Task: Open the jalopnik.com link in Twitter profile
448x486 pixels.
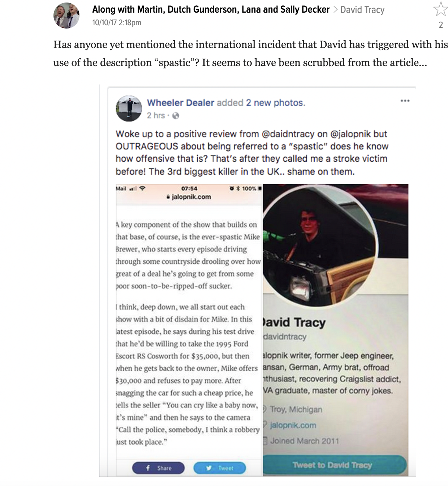Action: click(293, 425)
